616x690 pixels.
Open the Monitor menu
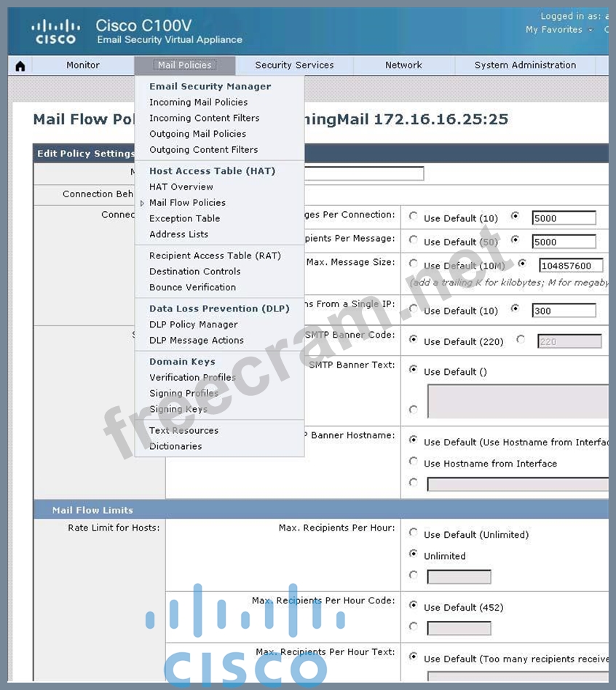point(83,66)
